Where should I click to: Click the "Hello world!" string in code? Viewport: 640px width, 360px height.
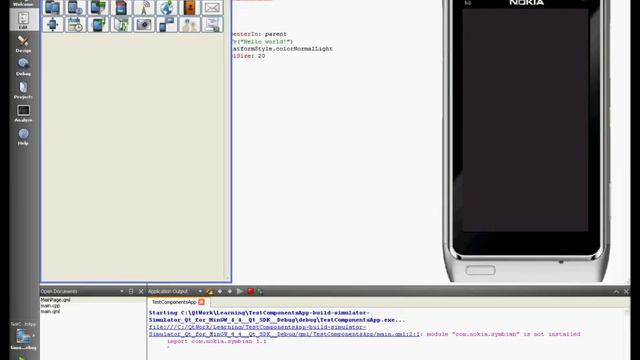click(x=264, y=42)
